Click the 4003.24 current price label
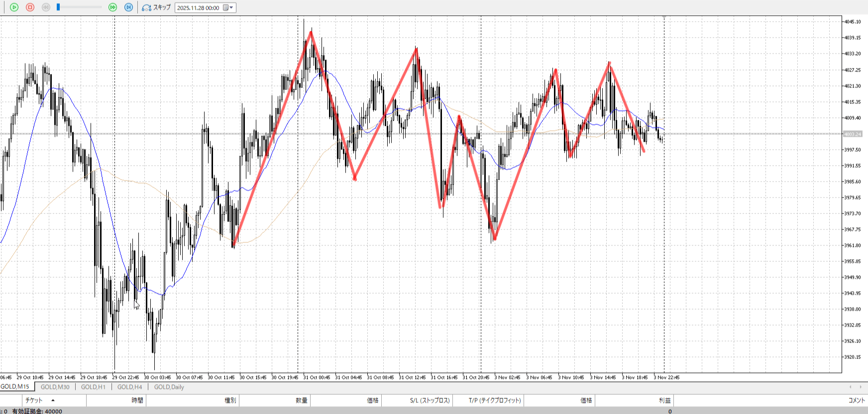 coord(852,135)
